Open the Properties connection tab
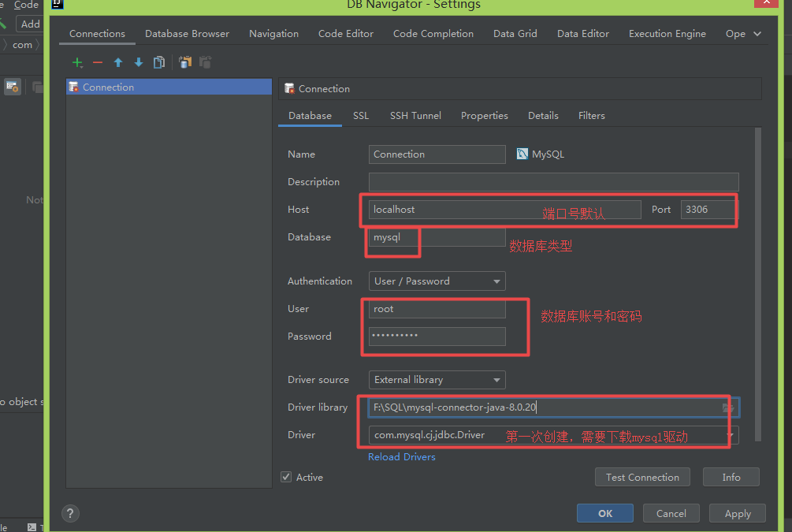 click(485, 116)
